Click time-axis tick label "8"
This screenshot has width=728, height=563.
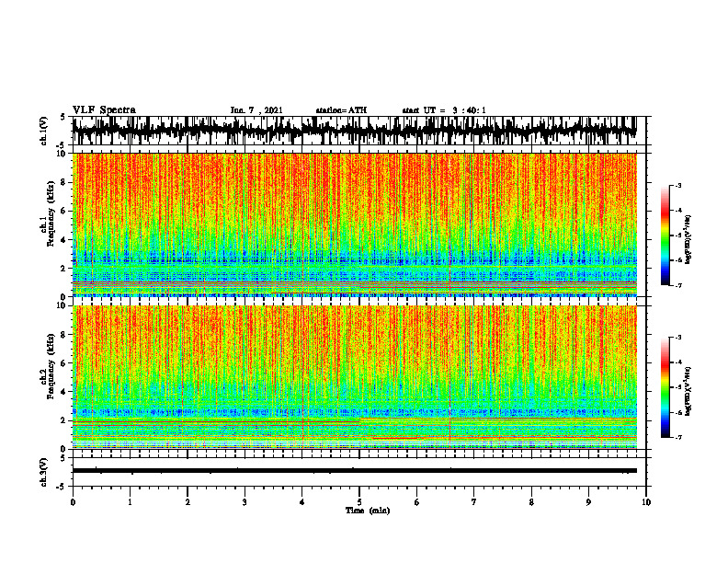531,502
